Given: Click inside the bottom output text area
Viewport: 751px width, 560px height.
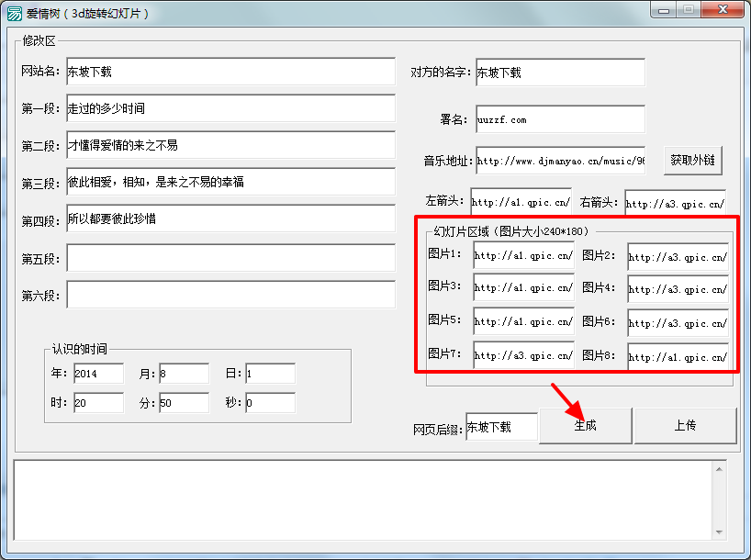Looking at the screenshot, I should pos(363,500).
